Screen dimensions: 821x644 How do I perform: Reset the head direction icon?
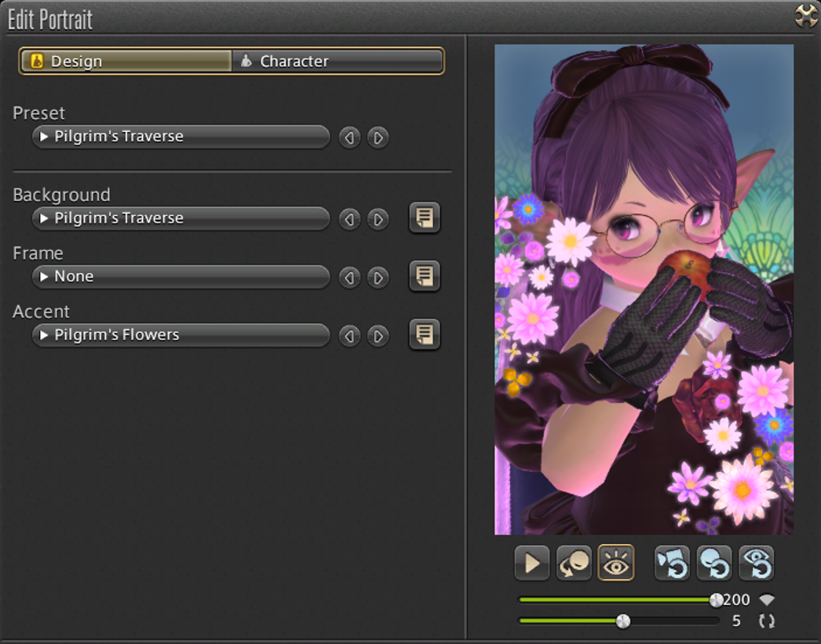[714, 563]
